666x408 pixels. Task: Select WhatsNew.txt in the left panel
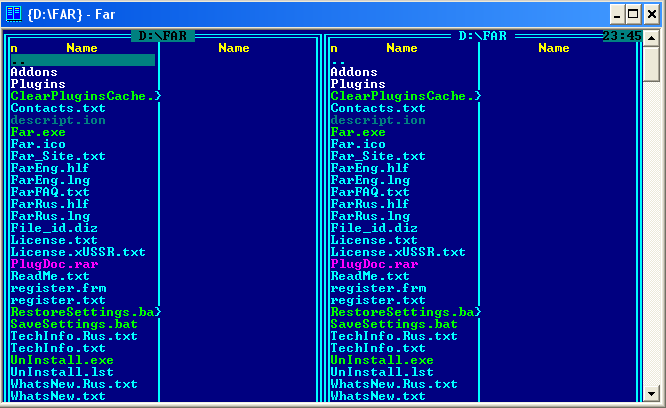tap(58, 396)
